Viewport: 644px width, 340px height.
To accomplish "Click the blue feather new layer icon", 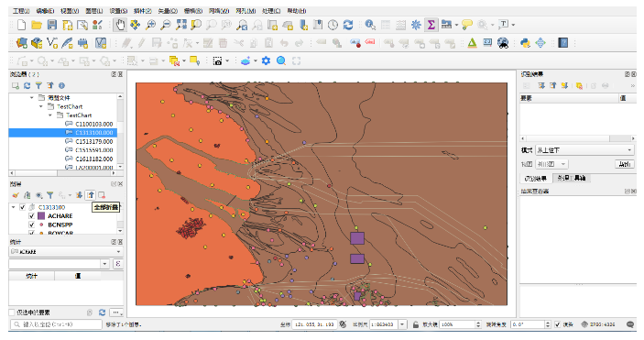I will 68,43.
